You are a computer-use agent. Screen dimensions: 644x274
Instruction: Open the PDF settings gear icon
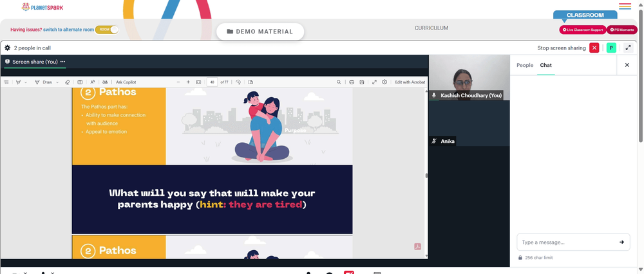click(384, 82)
